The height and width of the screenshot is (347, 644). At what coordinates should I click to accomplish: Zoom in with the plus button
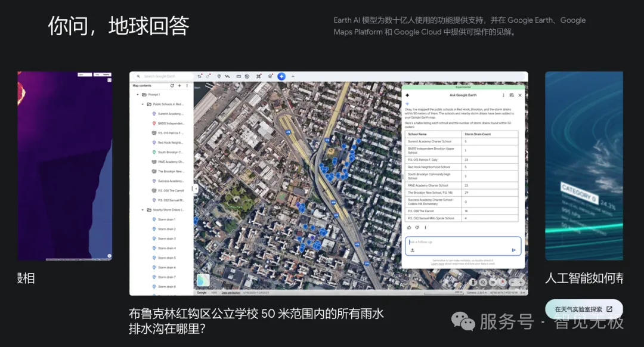click(x=521, y=283)
